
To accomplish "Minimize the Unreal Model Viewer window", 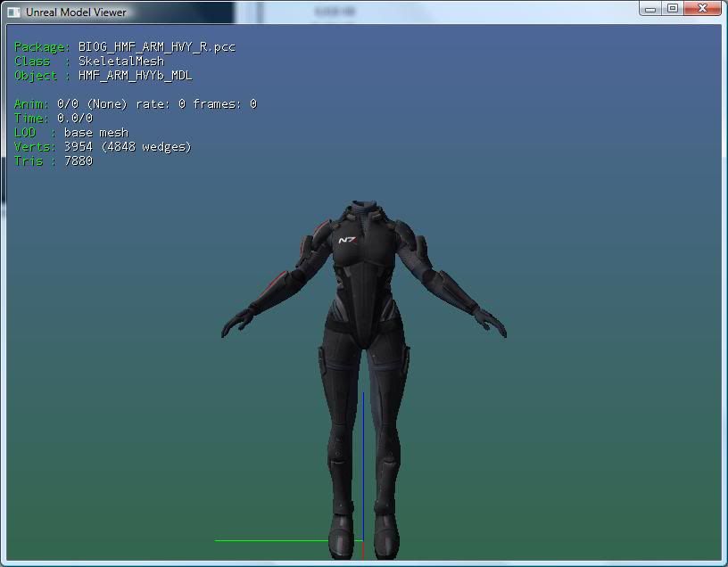I will [650, 8].
